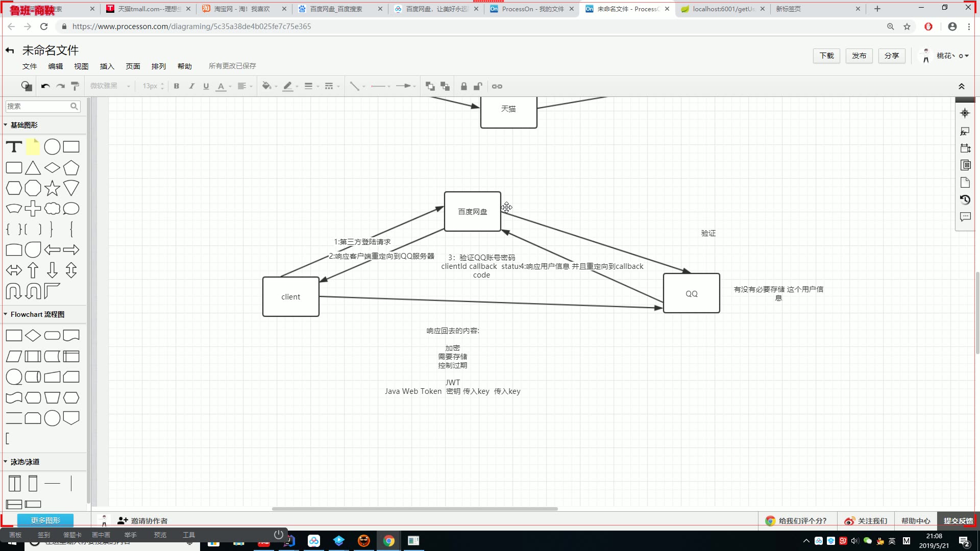
Task: Select the cross plus shape
Action: point(33,209)
